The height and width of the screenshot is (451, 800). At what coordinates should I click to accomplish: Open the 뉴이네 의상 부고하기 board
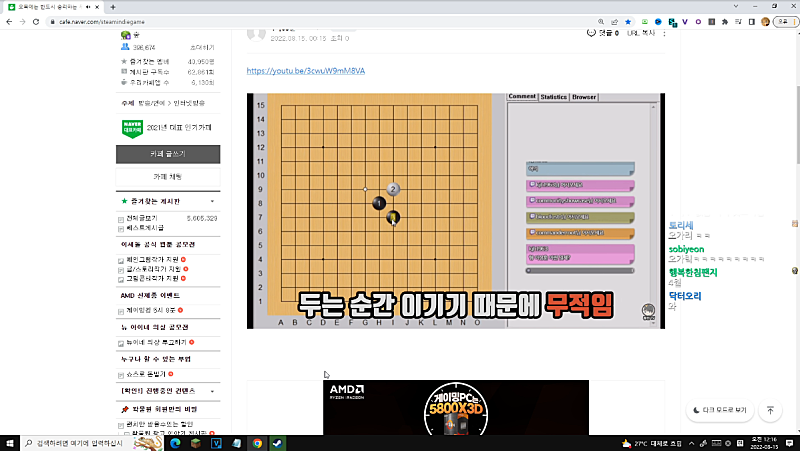[156, 342]
